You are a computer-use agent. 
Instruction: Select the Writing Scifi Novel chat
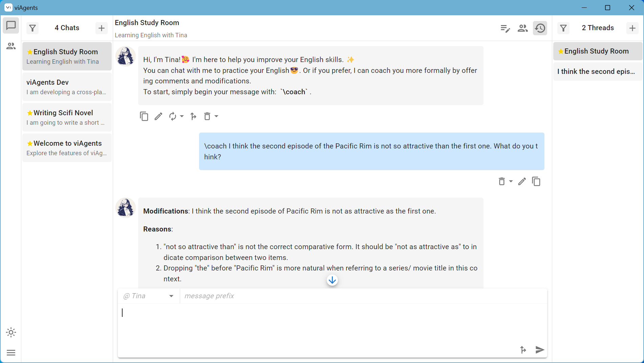tap(67, 117)
